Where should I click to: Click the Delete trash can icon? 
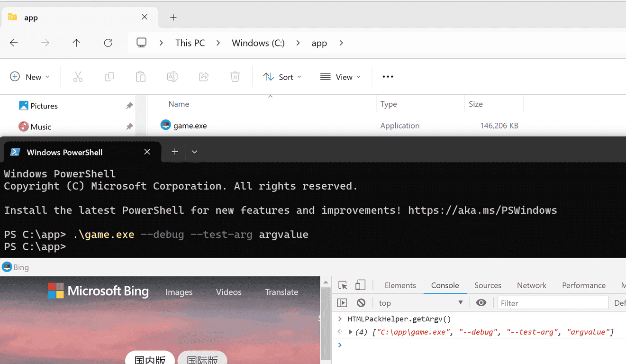click(235, 77)
